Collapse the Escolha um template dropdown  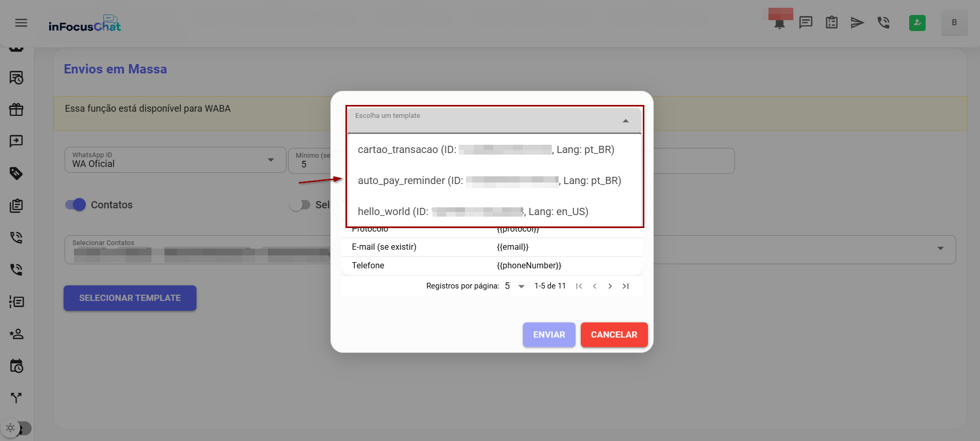click(x=625, y=121)
